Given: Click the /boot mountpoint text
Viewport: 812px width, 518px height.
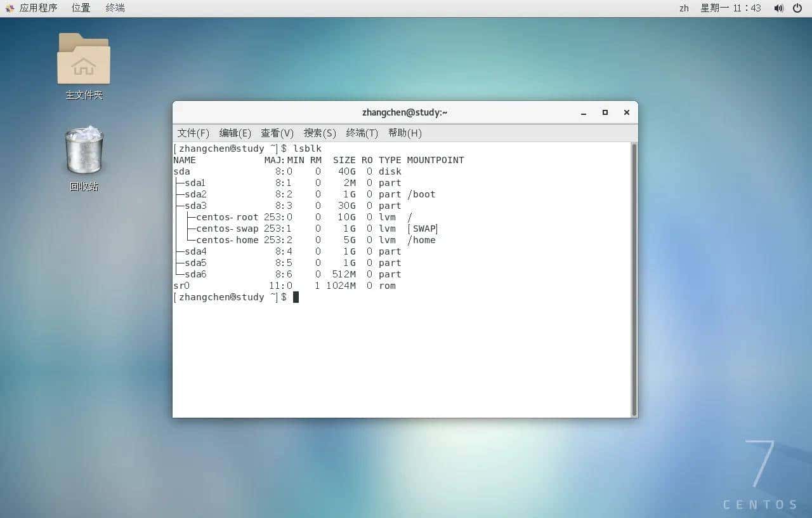Looking at the screenshot, I should click(x=421, y=194).
